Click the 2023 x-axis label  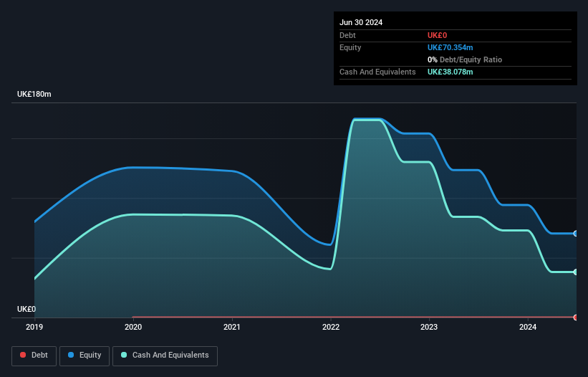click(429, 327)
